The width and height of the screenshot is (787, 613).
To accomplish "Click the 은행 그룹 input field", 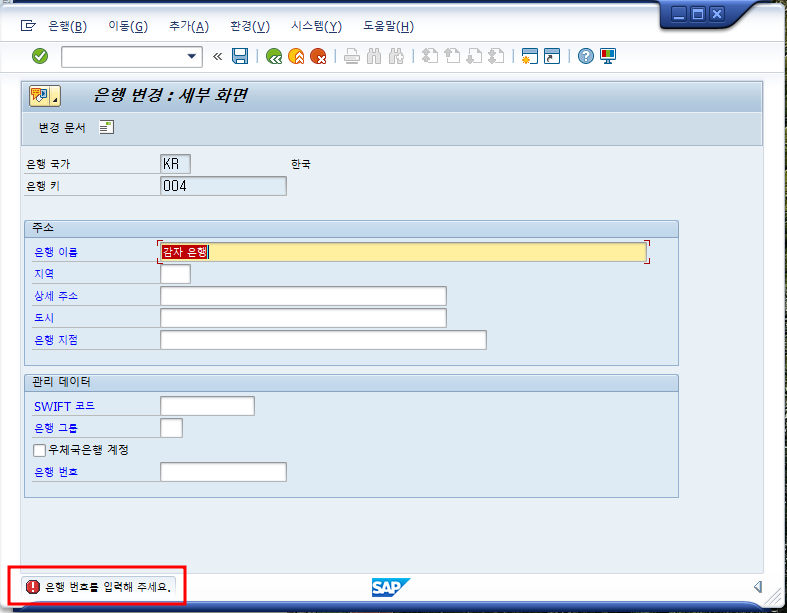I will click(172, 428).
